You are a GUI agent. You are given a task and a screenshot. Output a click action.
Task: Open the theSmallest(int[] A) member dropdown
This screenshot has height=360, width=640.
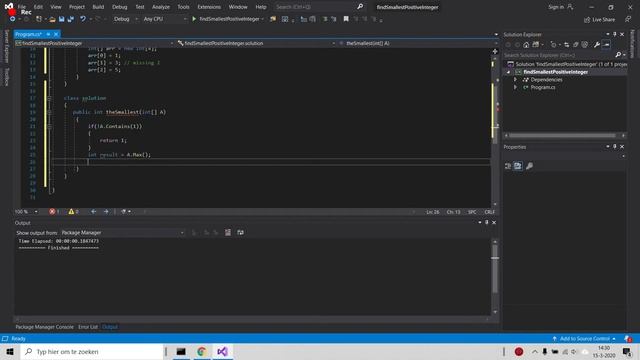click(418, 43)
